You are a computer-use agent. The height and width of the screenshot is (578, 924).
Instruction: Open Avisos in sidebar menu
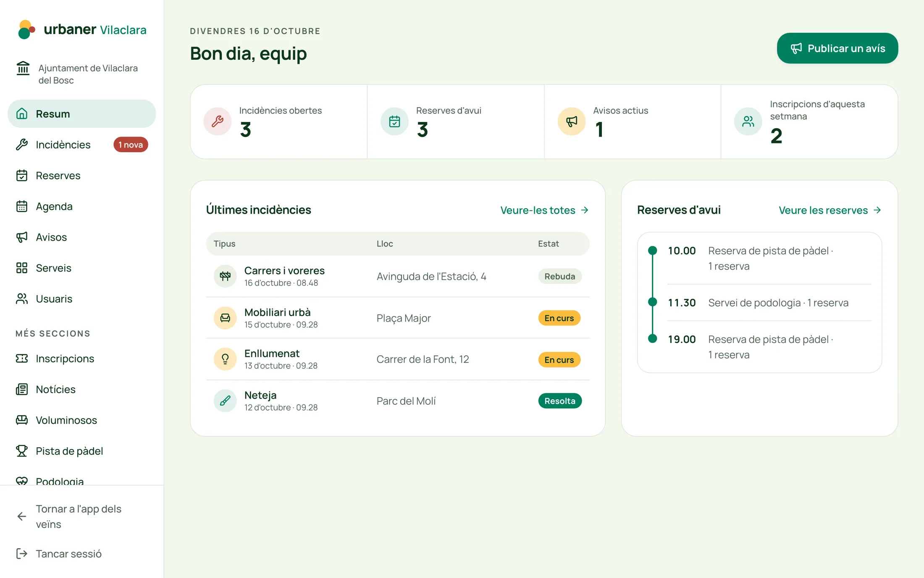[x=81, y=237]
